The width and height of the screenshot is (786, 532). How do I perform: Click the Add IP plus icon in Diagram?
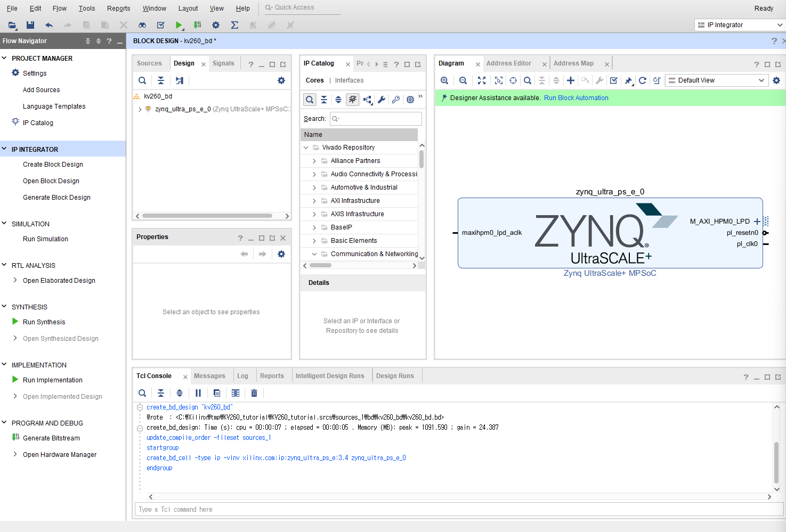pyautogui.click(x=571, y=80)
